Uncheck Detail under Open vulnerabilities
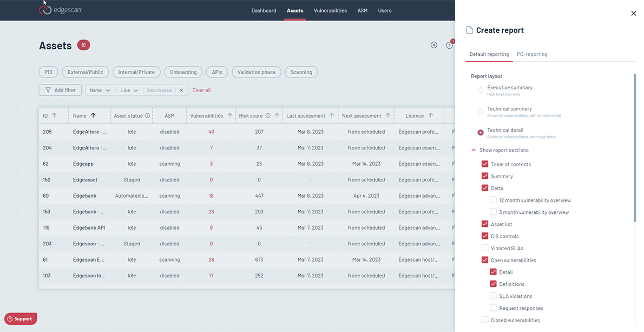The height and width of the screenshot is (332, 644). tap(493, 272)
